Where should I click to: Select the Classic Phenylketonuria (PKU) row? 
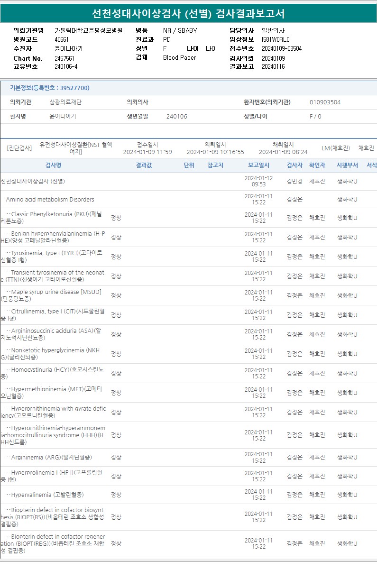tap(189, 218)
